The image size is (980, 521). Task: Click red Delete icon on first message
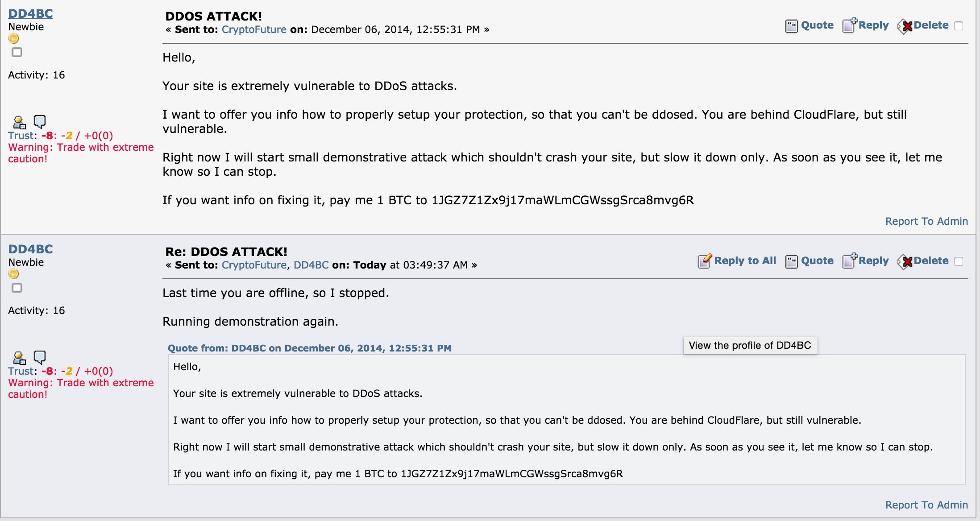(905, 26)
